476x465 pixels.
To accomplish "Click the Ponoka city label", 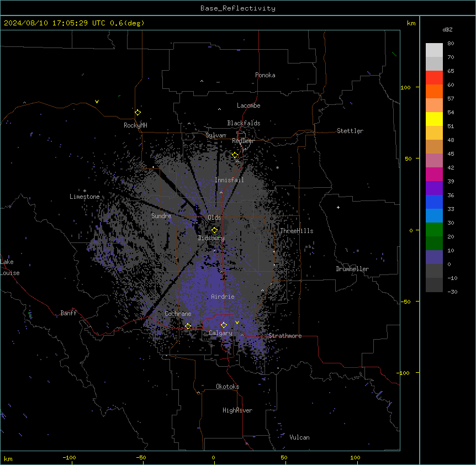I will (265, 75).
